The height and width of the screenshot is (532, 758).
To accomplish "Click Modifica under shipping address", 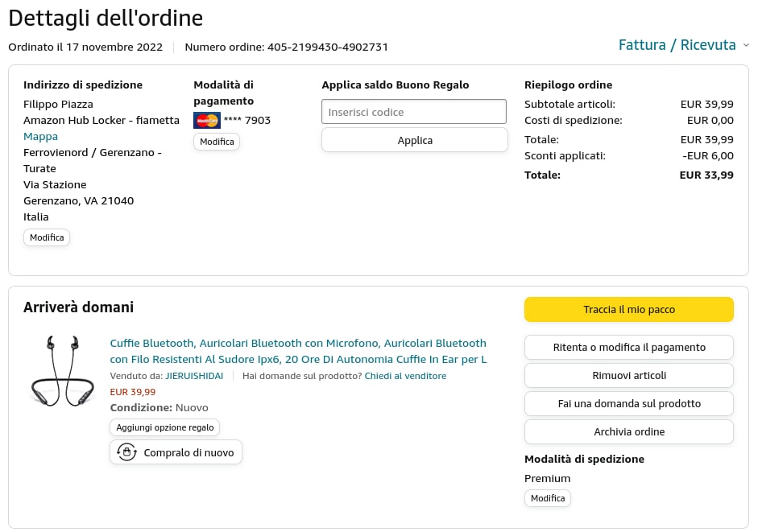I will [x=47, y=237].
